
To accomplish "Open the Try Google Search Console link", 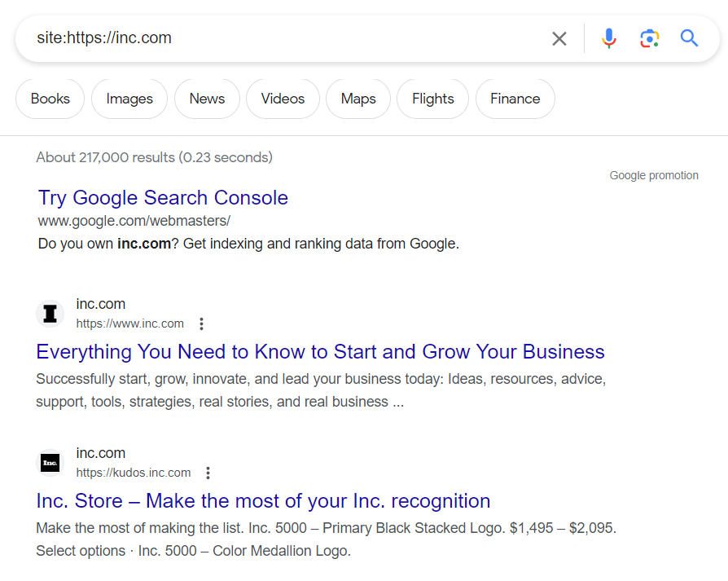I will [x=163, y=198].
